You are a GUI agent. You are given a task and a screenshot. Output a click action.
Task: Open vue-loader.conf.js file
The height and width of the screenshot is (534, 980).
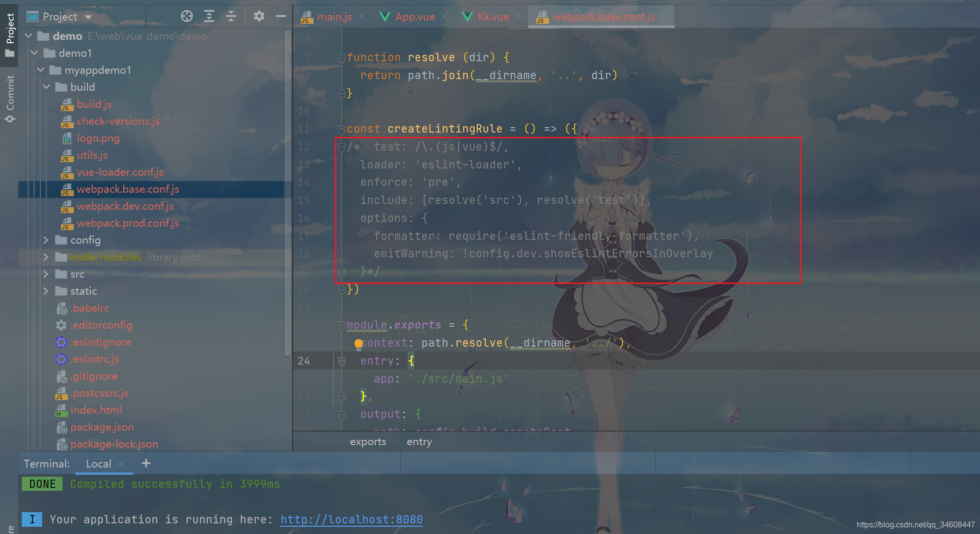click(120, 172)
